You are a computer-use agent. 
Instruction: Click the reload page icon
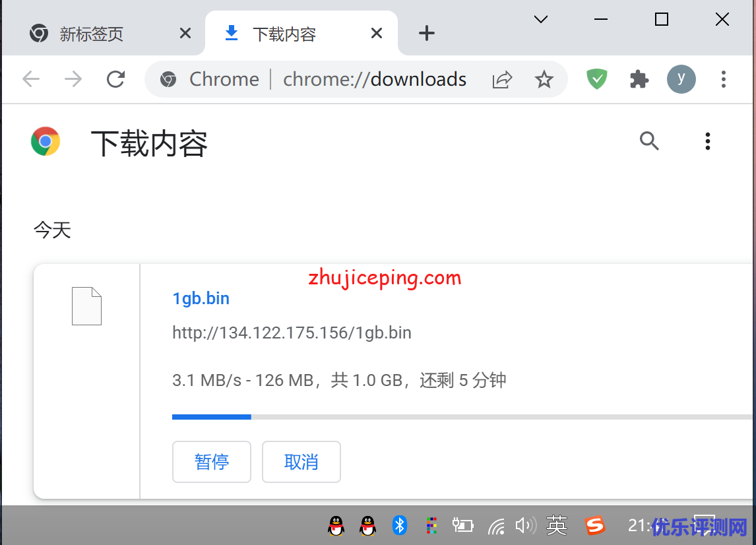(x=116, y=79)
